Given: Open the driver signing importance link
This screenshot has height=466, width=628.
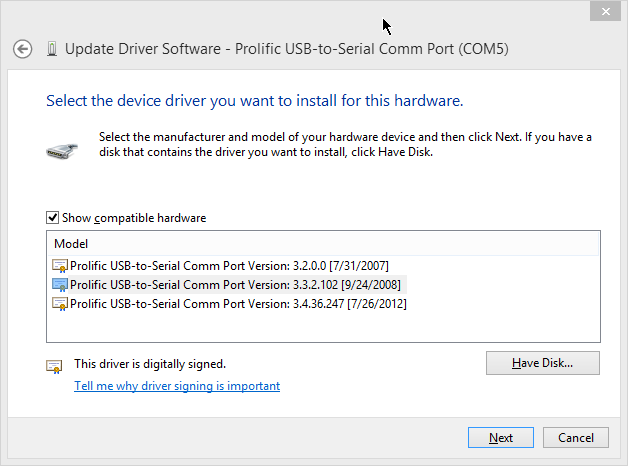Looking at the screenshot, I should (177, 386).
